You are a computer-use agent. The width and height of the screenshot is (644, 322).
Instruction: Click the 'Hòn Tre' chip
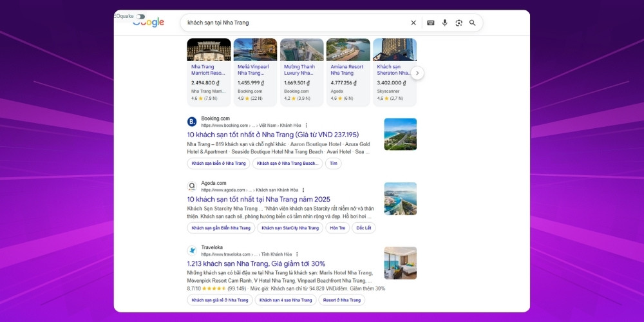337,228
